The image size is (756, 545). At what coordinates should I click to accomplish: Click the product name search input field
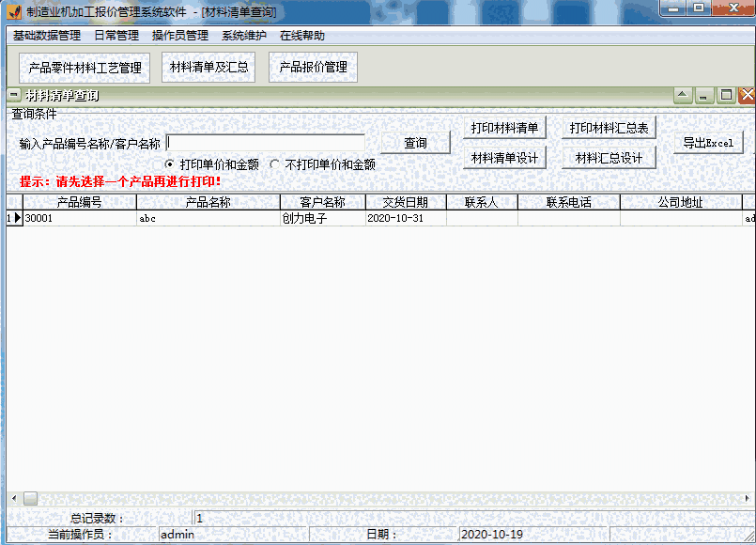click(266, 141)
